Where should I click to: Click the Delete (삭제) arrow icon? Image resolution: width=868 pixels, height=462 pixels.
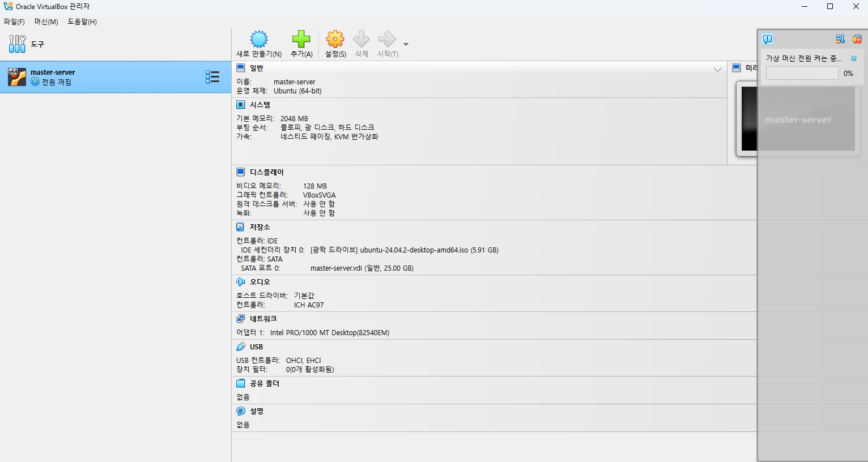[361, 39]
